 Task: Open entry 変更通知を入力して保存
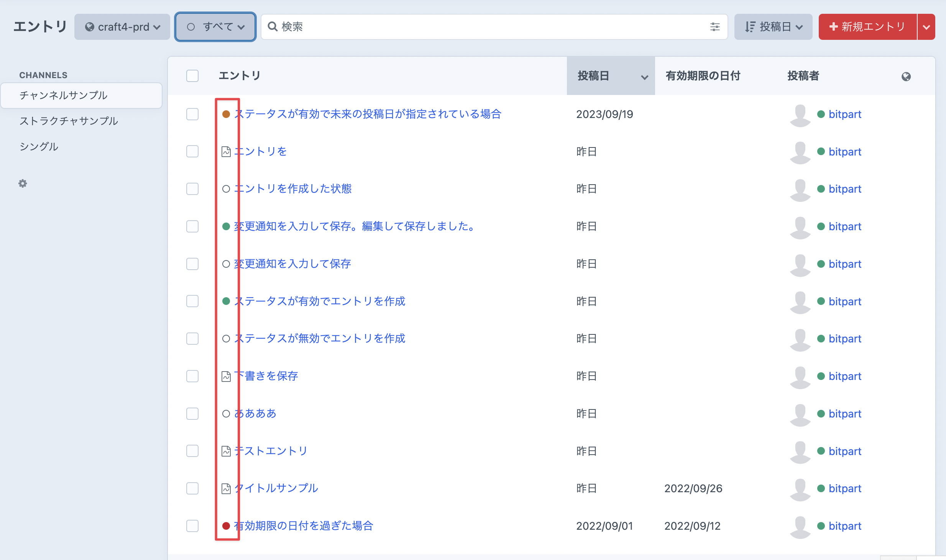click(x=293, y=264)
